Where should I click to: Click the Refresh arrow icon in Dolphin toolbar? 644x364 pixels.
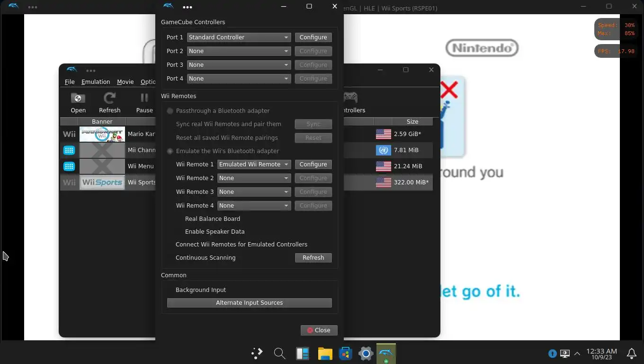[x=109, y=98]
